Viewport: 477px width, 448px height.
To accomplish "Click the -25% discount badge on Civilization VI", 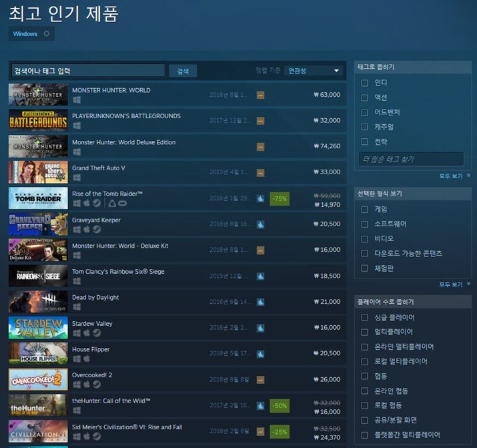I will (280, 431).
